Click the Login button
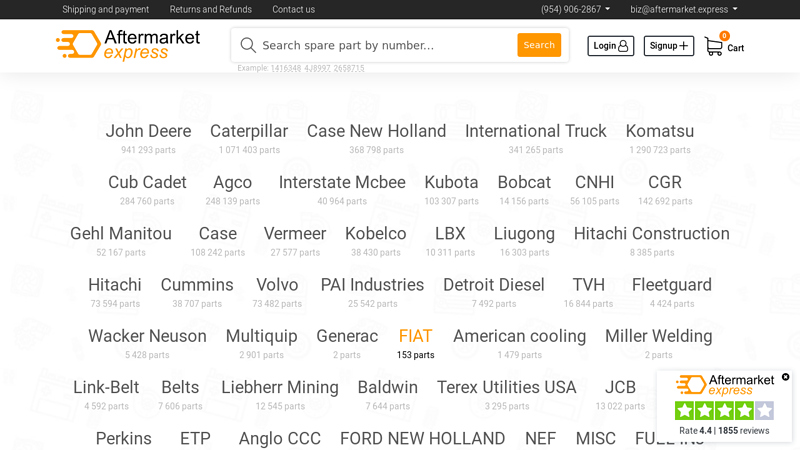Viewport: 800px width, 450px height. [611, 46]
